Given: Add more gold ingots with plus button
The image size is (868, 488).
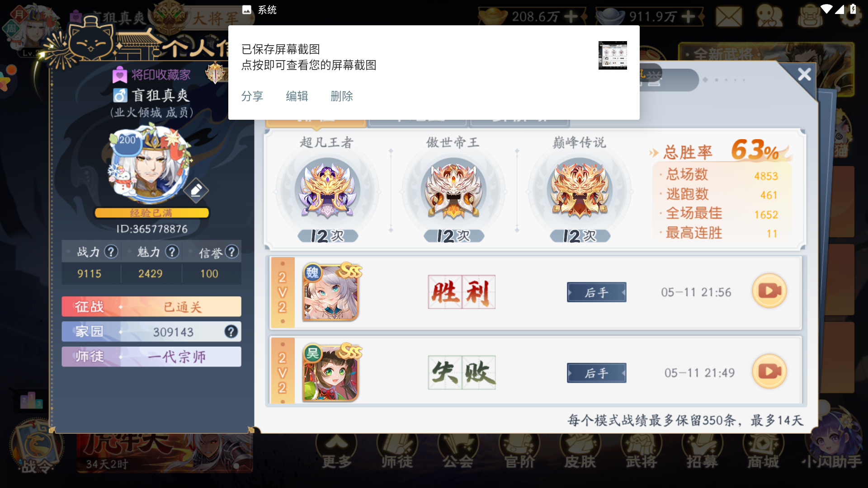Looking at the screenshot, I should point(571,17).
